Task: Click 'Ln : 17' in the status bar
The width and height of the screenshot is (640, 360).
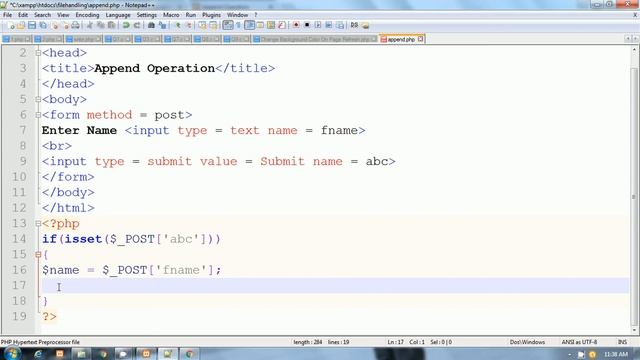Action: tap(396, 342)
